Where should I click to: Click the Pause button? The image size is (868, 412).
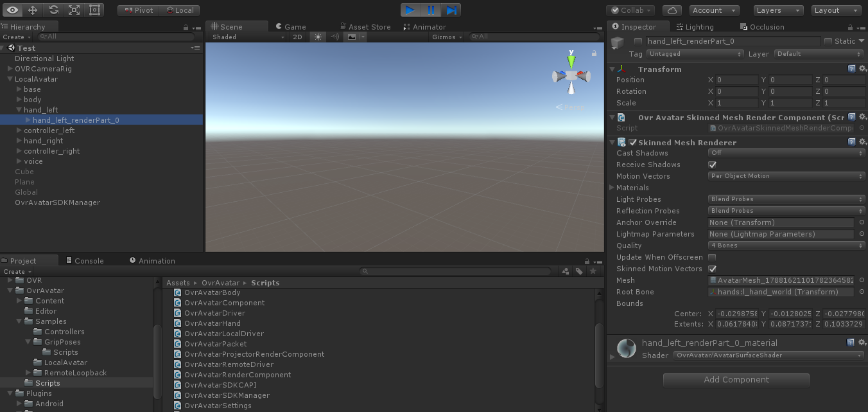[x=431, y=10]
